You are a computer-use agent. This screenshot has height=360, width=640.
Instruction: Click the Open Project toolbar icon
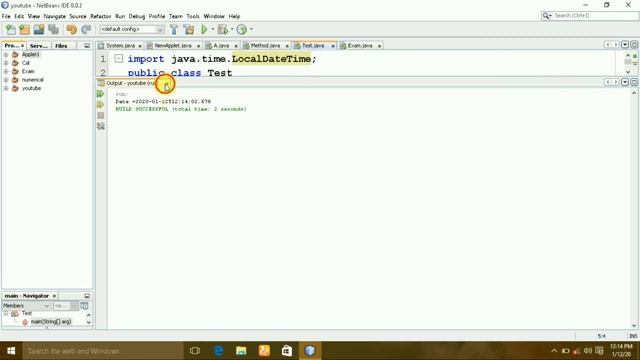(39, 29)
